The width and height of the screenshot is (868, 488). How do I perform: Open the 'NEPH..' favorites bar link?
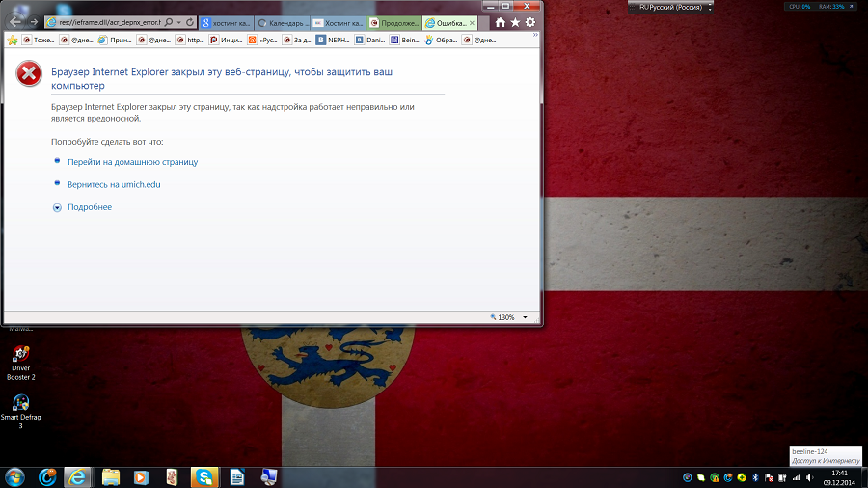(334, 40)
